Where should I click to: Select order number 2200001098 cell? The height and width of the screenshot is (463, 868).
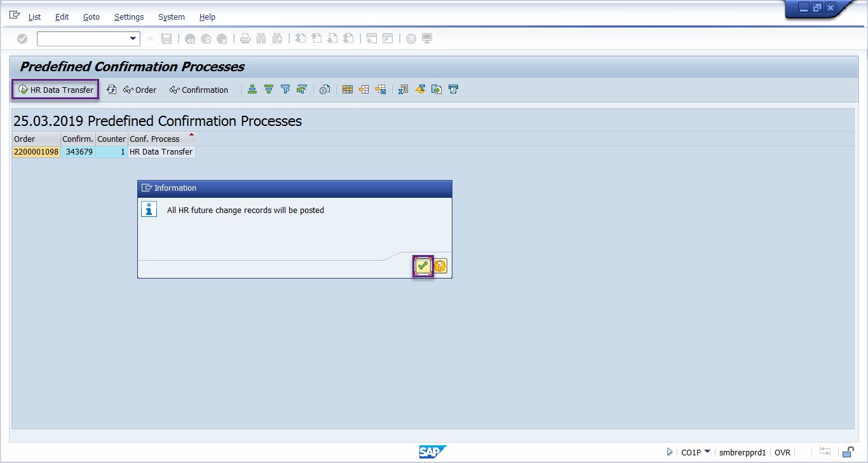(36, 152)
